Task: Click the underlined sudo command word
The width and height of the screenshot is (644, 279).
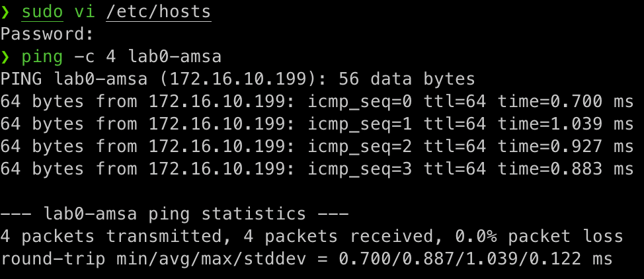Action: click(42, 13)
